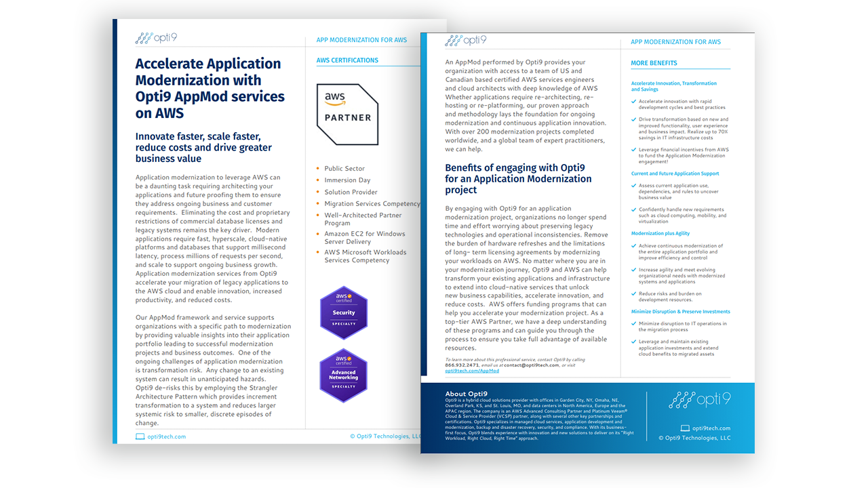
Task: Click the Opti9 logo on the left page
Action: coord(156,38)
